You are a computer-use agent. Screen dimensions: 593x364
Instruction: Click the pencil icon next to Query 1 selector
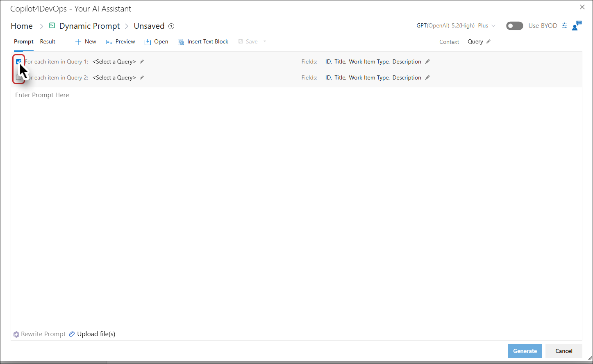142,61
